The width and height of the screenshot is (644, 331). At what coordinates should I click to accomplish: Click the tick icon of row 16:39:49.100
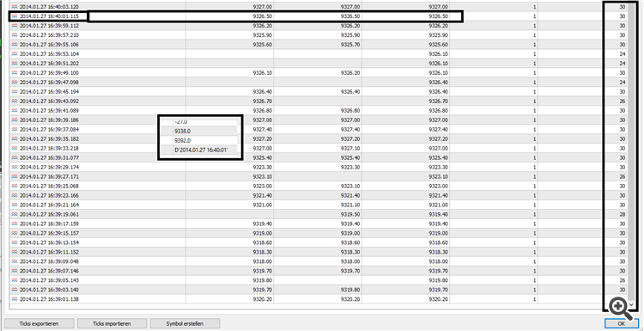15,73
